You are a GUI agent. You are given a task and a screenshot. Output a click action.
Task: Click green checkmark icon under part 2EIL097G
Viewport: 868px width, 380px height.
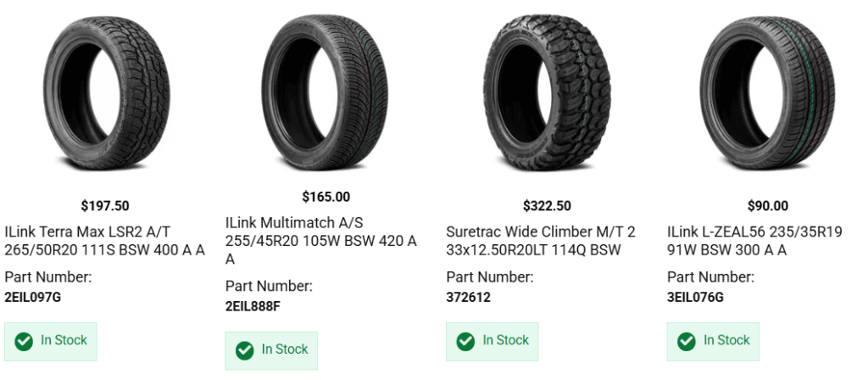click(x=24, y=341)
